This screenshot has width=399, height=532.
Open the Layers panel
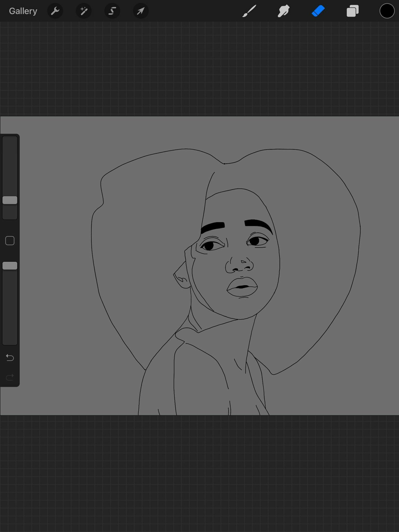353,11
